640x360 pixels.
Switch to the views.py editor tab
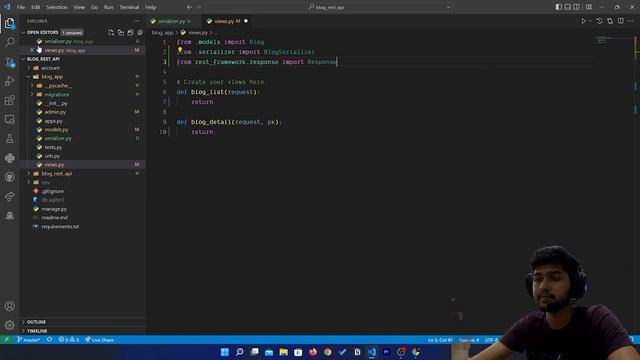pyautogui.click(x=227, y=21)
